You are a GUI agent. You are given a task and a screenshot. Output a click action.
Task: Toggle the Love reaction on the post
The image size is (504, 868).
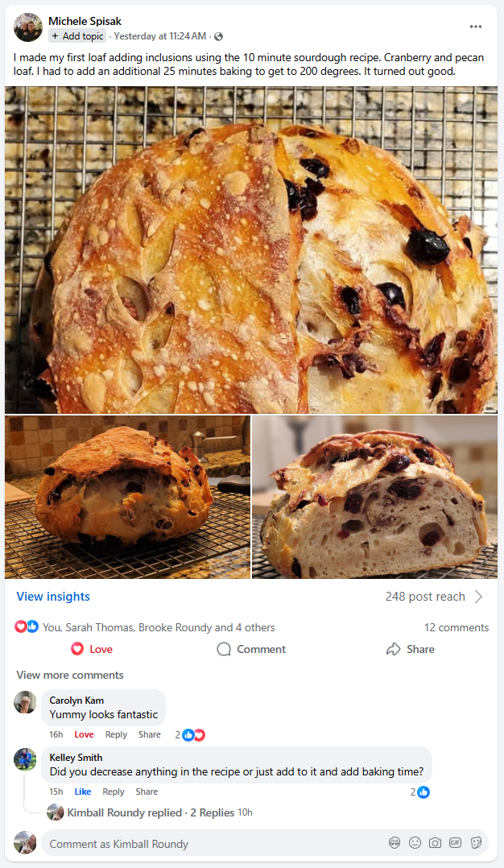point(92,649)
